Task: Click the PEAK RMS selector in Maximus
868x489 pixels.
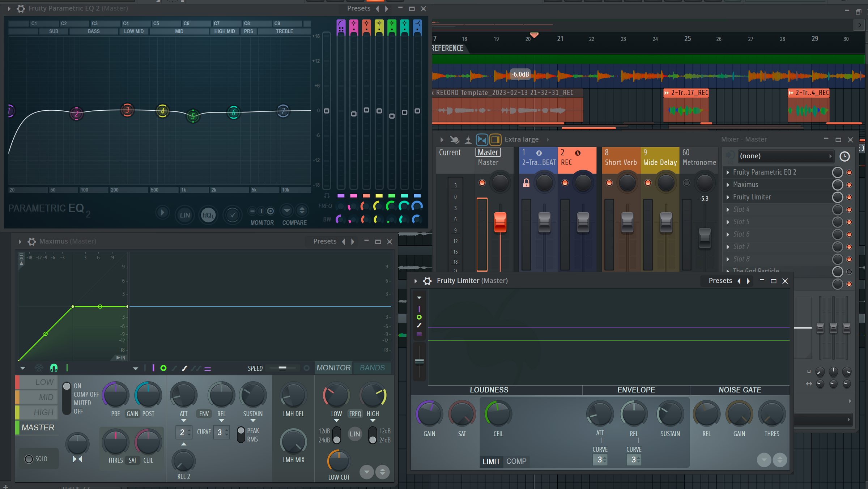Action: 241,435
